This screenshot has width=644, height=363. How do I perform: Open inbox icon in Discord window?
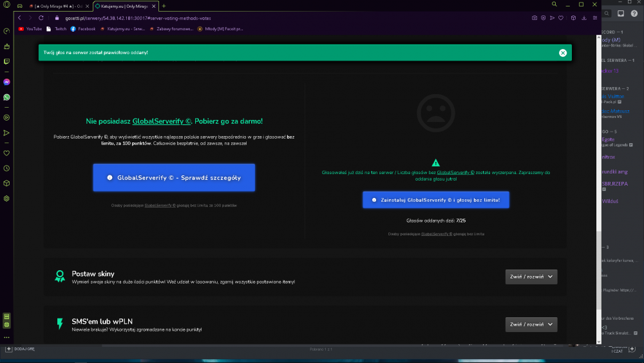click(621, 14)
